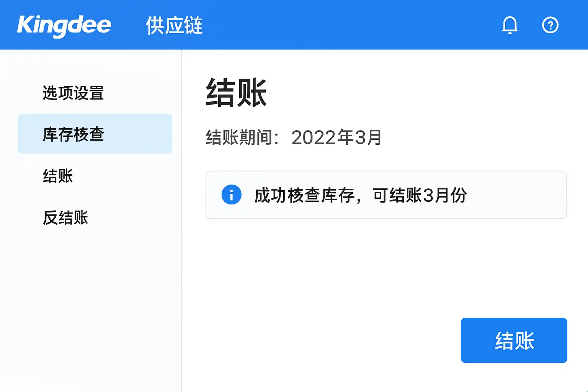Click the large 结账 page heading
Image resolution: width=588 pixels, height=392 pixels.
236,93
